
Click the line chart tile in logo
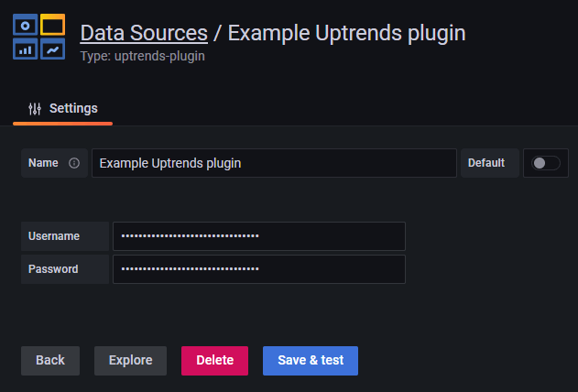(x=53, y=49)
